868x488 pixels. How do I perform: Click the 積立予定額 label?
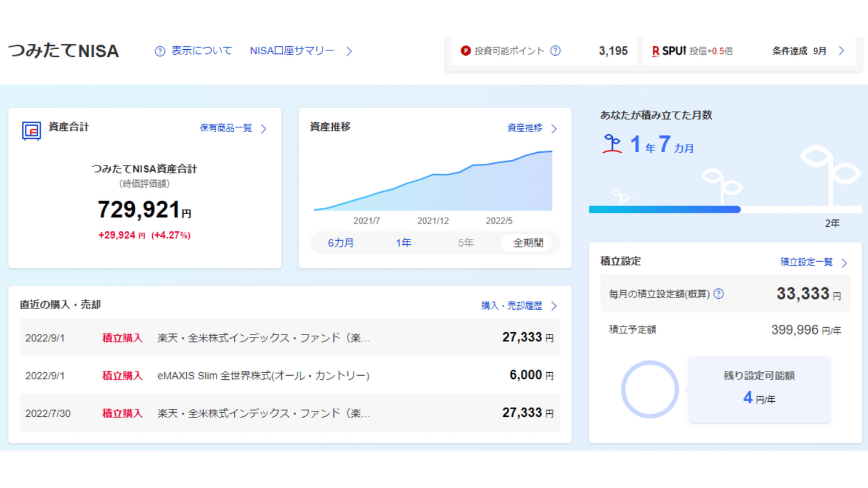pos(632,329)
